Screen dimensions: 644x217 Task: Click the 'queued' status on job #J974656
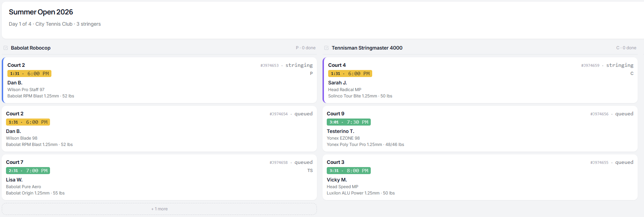pyautogui.click(x=624, y=114)
